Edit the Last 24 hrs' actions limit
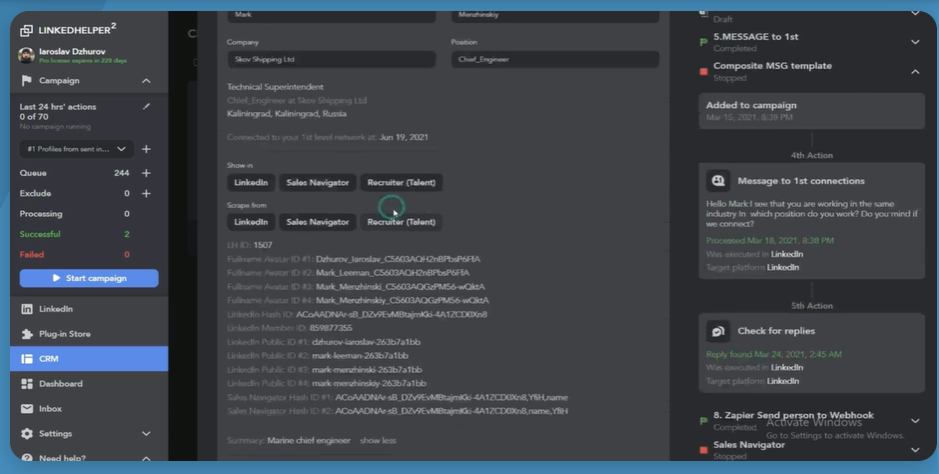 click(x=146, y=107)
